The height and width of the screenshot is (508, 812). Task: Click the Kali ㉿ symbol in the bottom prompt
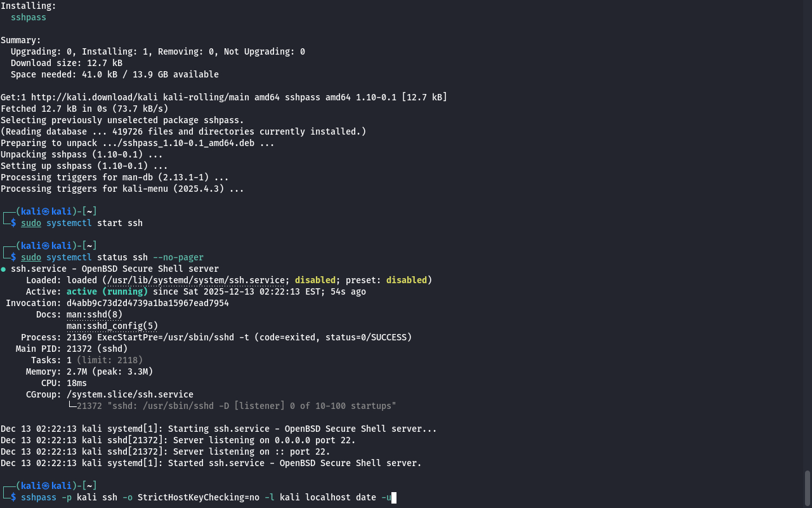click(46, 486)
